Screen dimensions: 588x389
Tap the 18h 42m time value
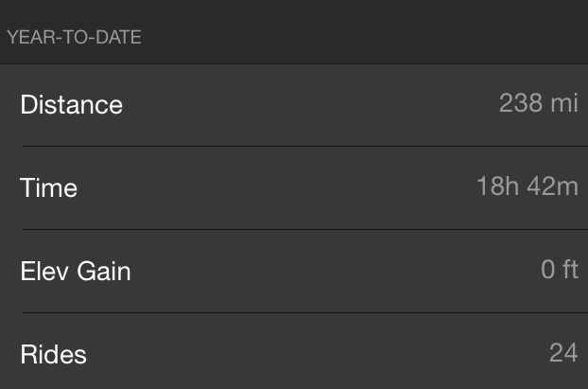(x=527, y=186)
